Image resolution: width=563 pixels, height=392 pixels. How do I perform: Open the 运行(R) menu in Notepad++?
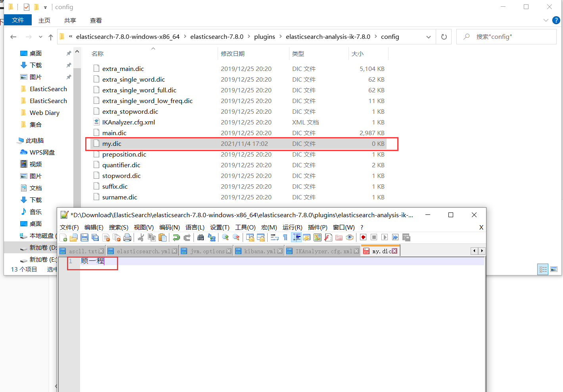click(292, 227)
